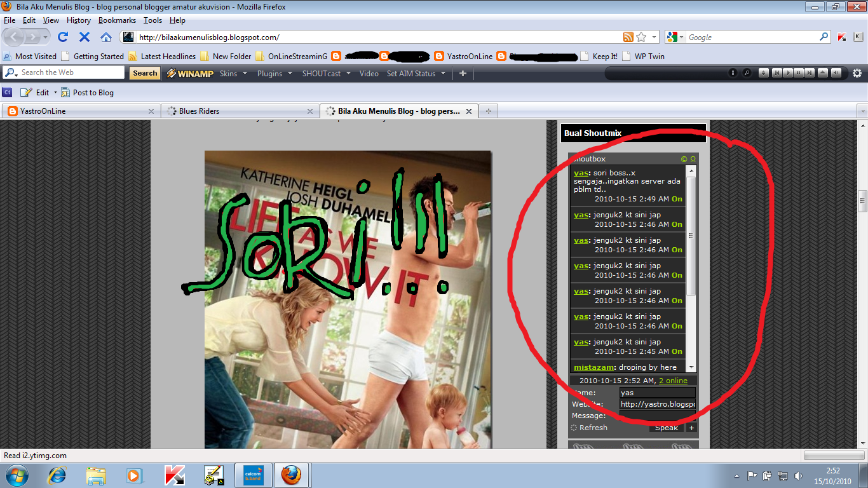Reload the current page
The height and width of the screenshot is (488, 868).
pos(63,37)
